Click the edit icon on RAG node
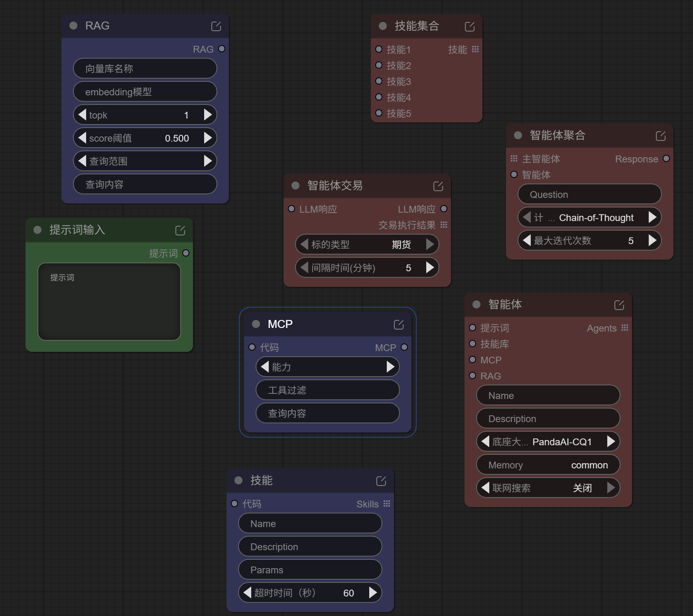This screenshot has width=693, height=616. point(216,26)
